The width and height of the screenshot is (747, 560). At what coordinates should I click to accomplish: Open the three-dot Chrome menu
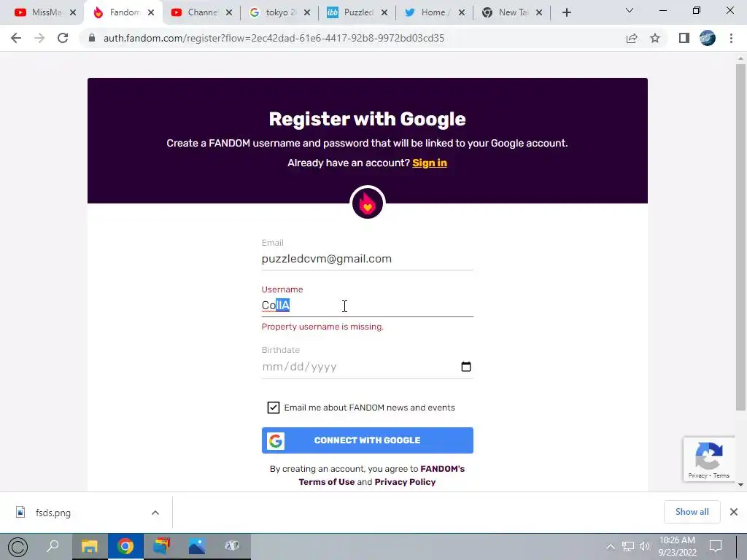[x=731, y=38]
